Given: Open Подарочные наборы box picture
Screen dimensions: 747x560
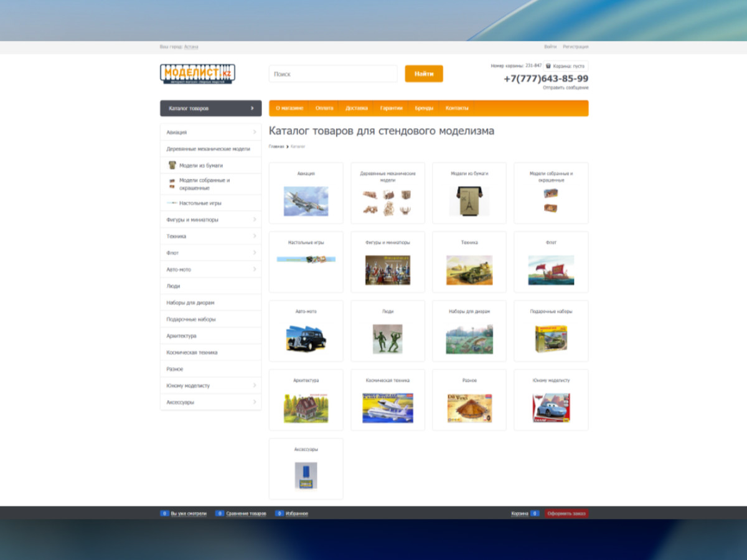Looking at the screenshot, I should tap(551, 338).
